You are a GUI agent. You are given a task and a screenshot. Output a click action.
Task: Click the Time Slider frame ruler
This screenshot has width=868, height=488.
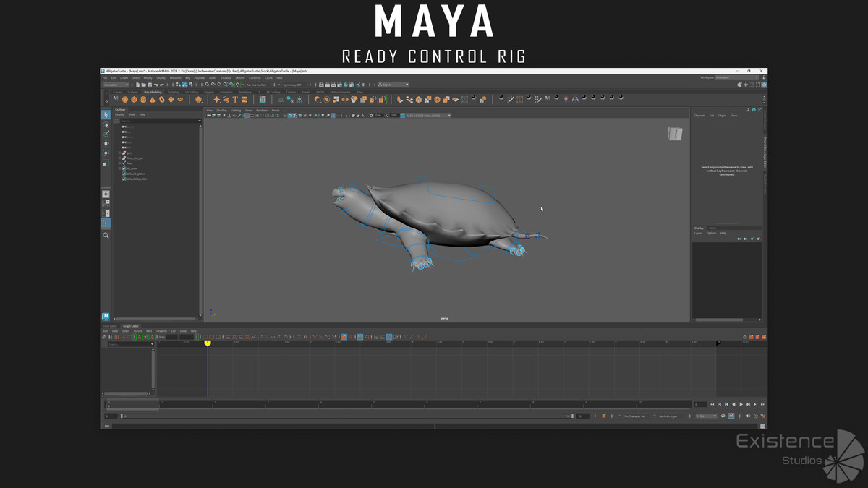coord(398,404)
